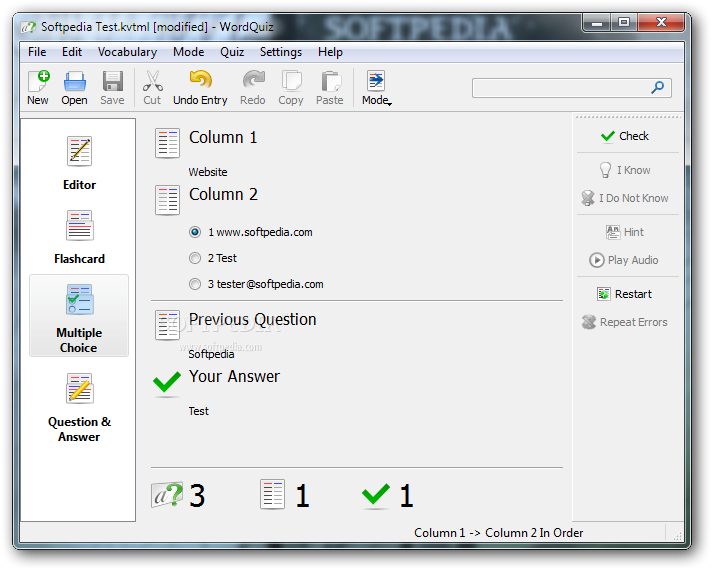
Task: Click status text Column 1 -> Column 2 In Order
Action: pyautogui.click(x=499, y=533)
